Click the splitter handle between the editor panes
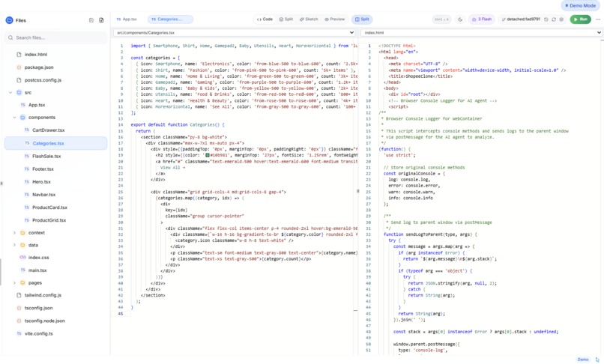Image resolution: width=604 pixels, height=364 pixels. (358, 191)
